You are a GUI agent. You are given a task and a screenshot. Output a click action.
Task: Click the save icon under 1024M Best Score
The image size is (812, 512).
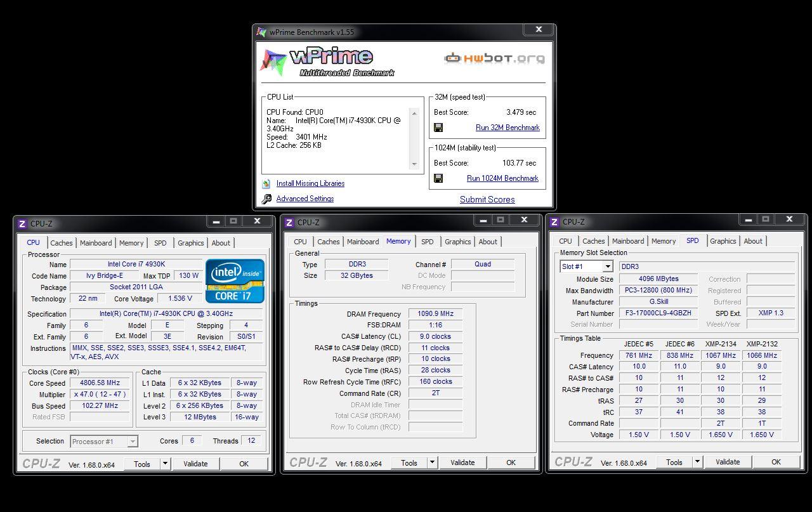438,178
